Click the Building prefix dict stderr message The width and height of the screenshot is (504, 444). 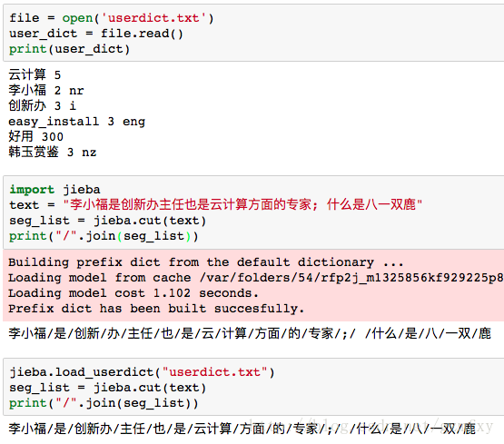206,262
